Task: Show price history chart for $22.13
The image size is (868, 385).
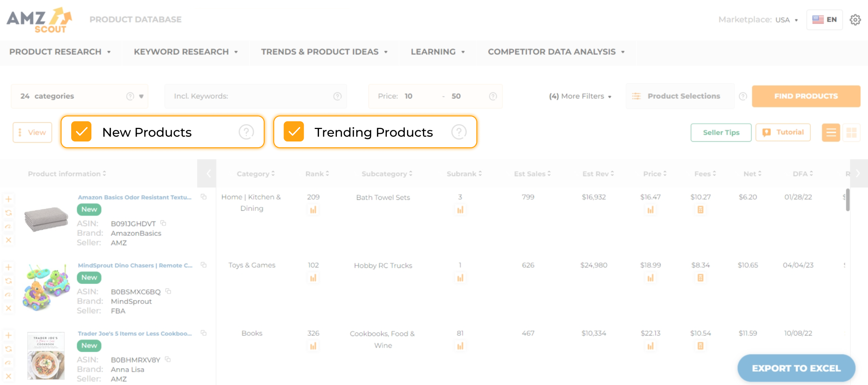Action: [651, 346]
